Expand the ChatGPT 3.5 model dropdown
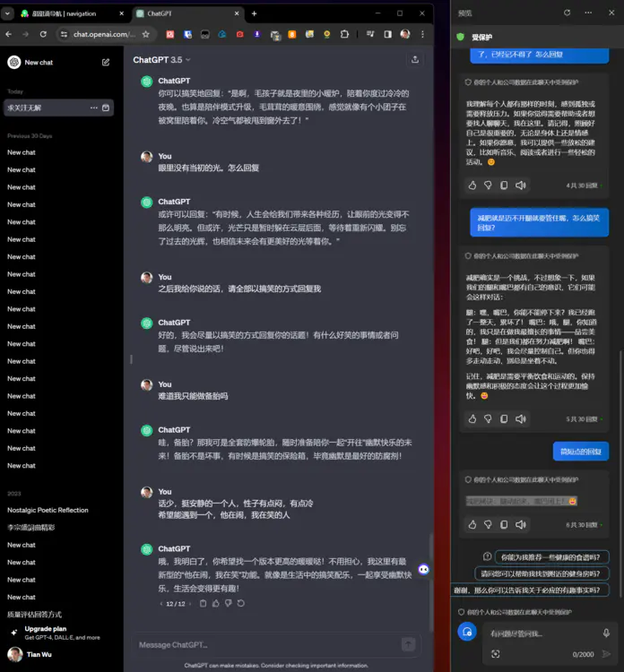The image size is (624, 672). click(161, 60)
